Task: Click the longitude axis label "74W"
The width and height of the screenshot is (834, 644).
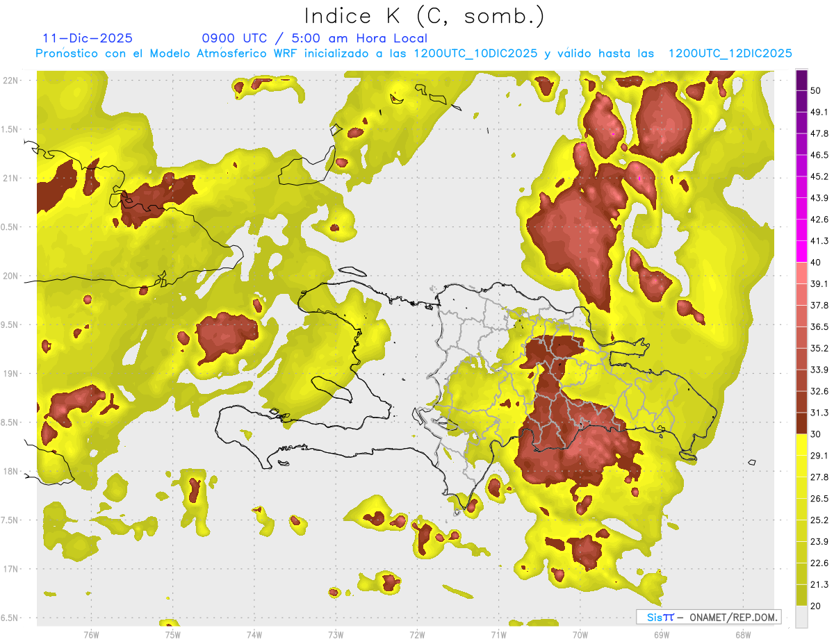Action: pyautogui.click(x=254, y=634)
